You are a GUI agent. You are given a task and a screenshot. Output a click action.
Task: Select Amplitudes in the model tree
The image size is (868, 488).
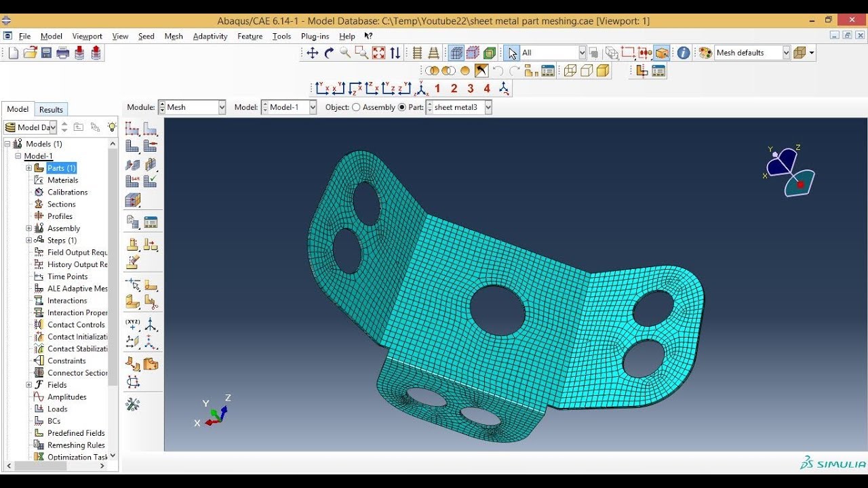click(x=67, y=397)
